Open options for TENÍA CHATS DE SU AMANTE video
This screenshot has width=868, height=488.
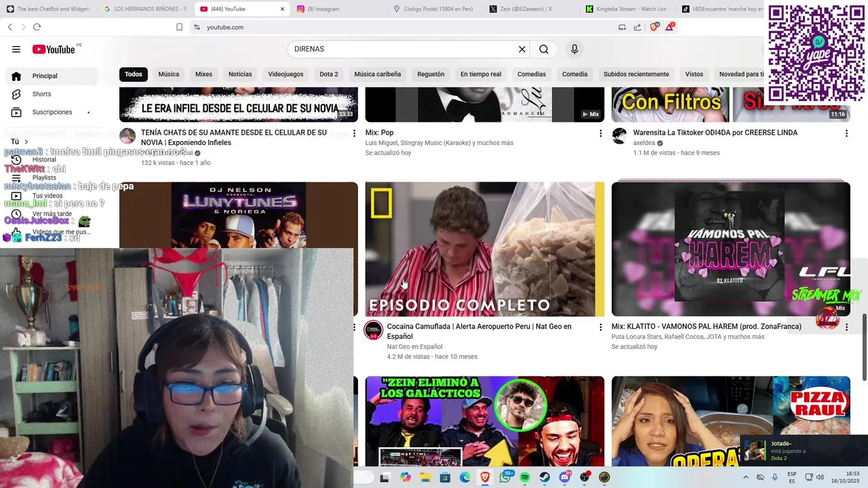[354, 134]
